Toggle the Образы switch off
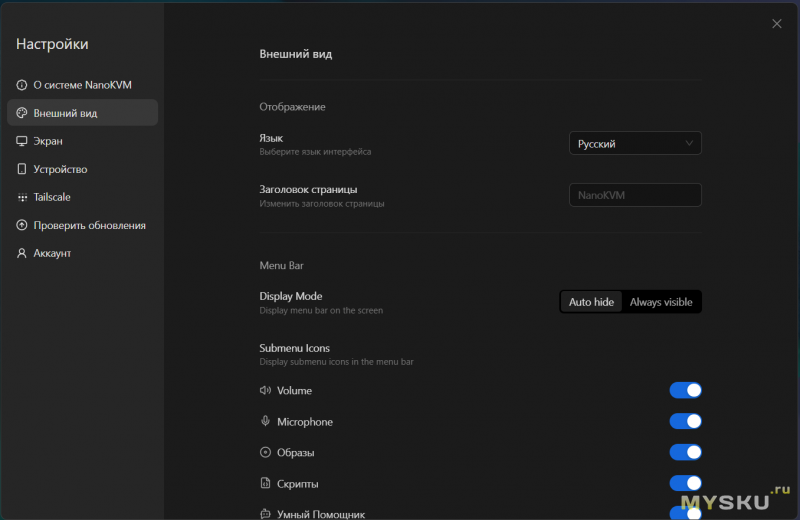 coord(685,452)
